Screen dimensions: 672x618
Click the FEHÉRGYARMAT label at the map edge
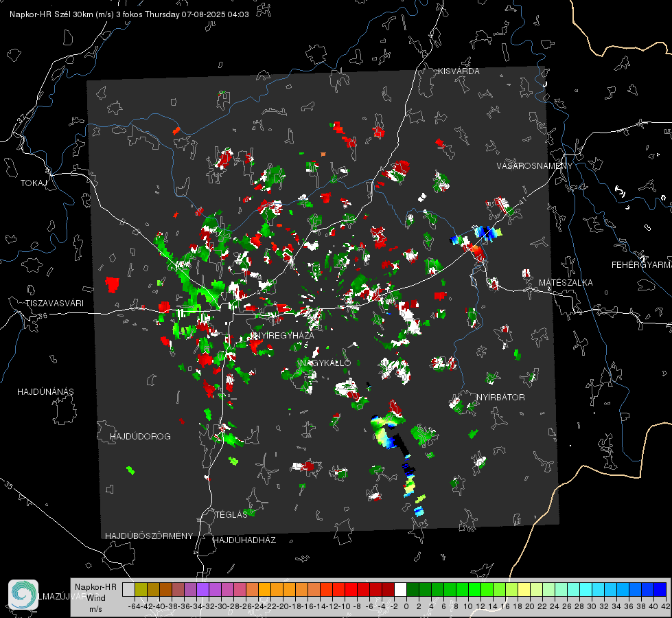pyautogui.click(x=641, y=265)
